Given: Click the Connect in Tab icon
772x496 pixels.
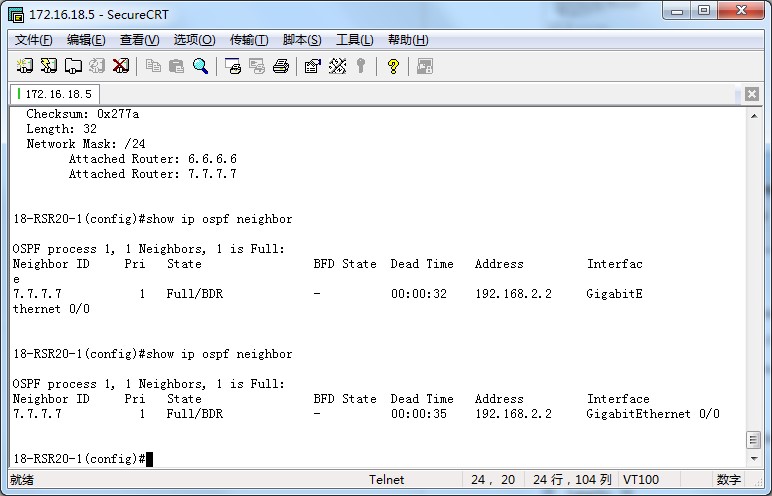Looking at the screenshot, I should tap(73, 66).
